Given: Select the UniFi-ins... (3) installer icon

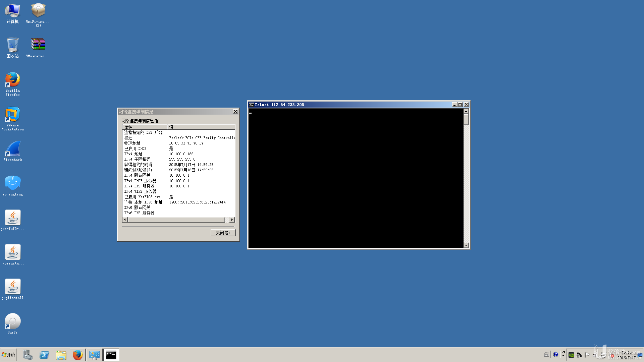Looking at the screenshot, I should [38, 15].
